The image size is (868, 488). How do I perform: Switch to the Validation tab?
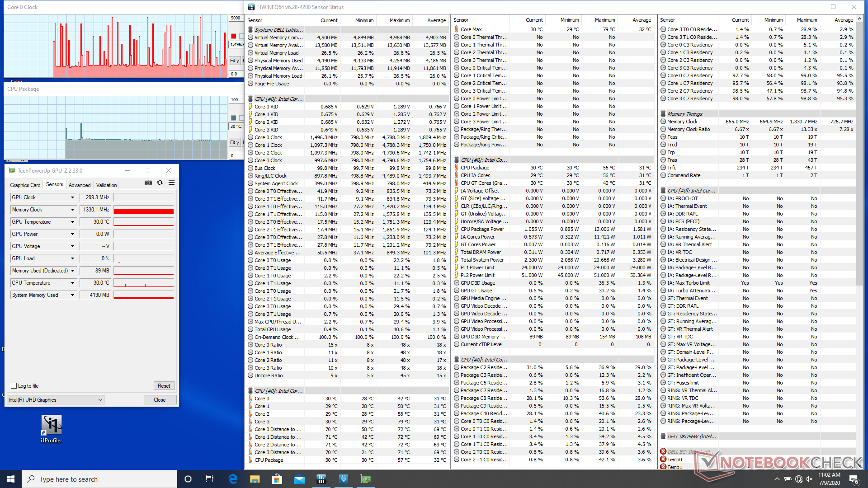(x=106, y=185)
